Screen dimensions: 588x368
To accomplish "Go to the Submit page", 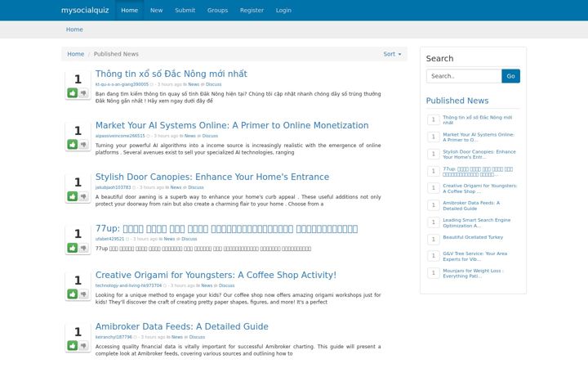I will pos(185,10).
